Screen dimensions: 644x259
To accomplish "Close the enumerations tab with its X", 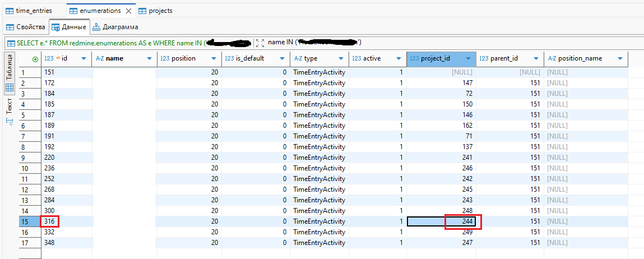I will pos(129,11).
